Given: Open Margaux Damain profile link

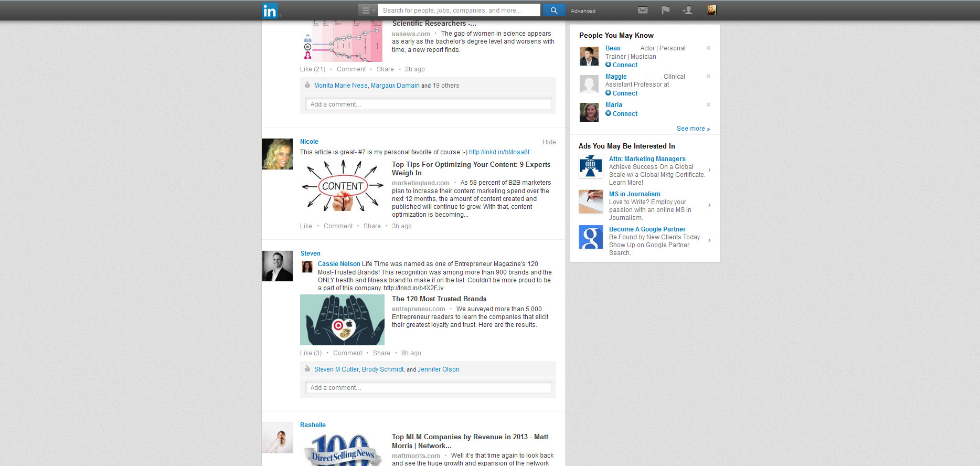Looking at the screenshot, I should [395, 86].
